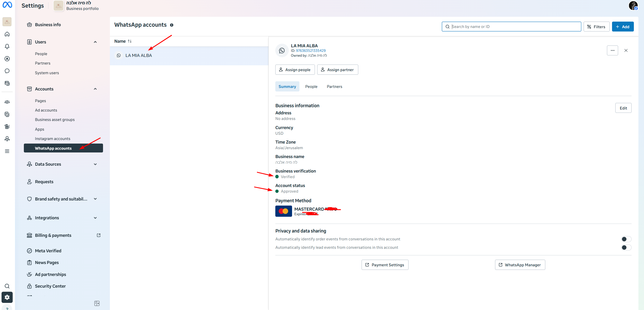Open Security Center in settings menu
644x310 pixels.
pyautogui.click(x=50, y=286)
